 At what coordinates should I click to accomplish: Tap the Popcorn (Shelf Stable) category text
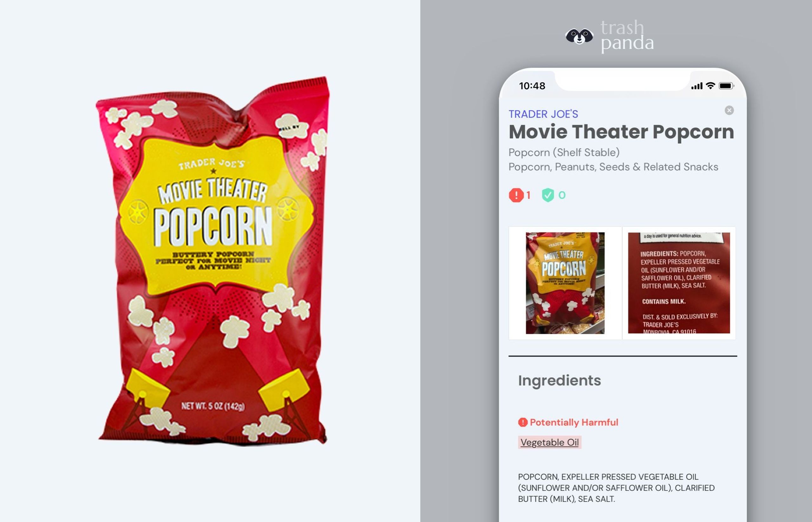(x=564, y=152)
